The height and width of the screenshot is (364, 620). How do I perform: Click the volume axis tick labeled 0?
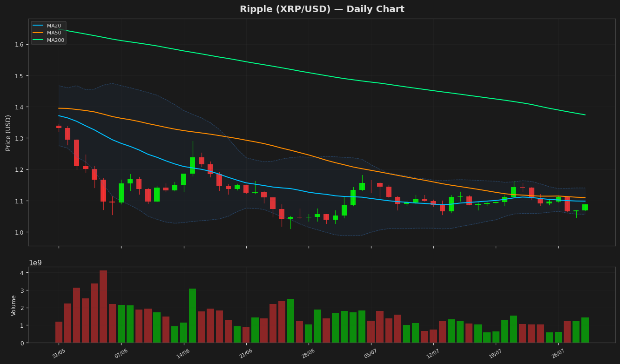click(x=22, y=343)
